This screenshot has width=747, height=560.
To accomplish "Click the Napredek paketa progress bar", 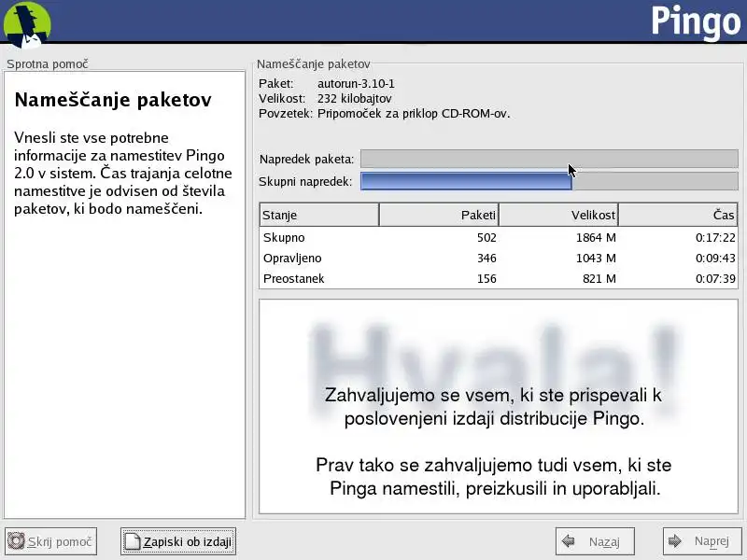I will pos(549,159).
